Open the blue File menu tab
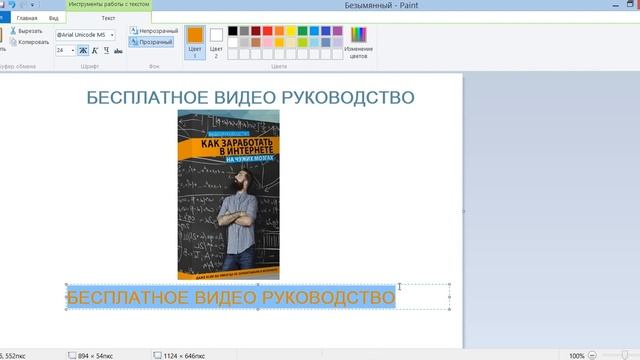This screenshot has width=640, height=360. (x=4, y=18)
